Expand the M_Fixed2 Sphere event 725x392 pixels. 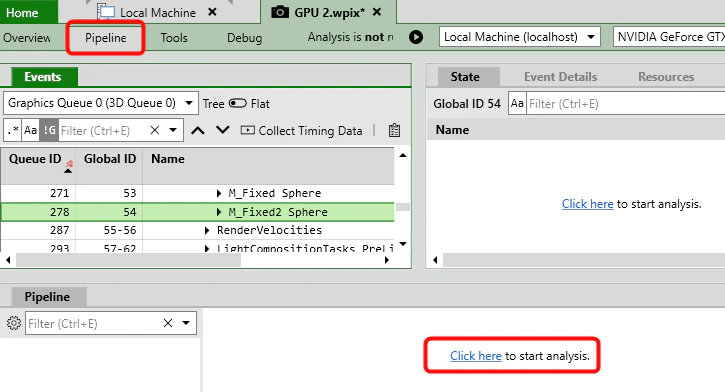pos(219,212)
